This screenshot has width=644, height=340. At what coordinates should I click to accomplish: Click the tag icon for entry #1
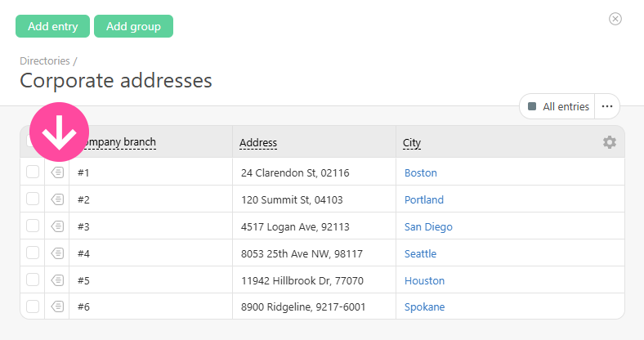tap(57, 172)
